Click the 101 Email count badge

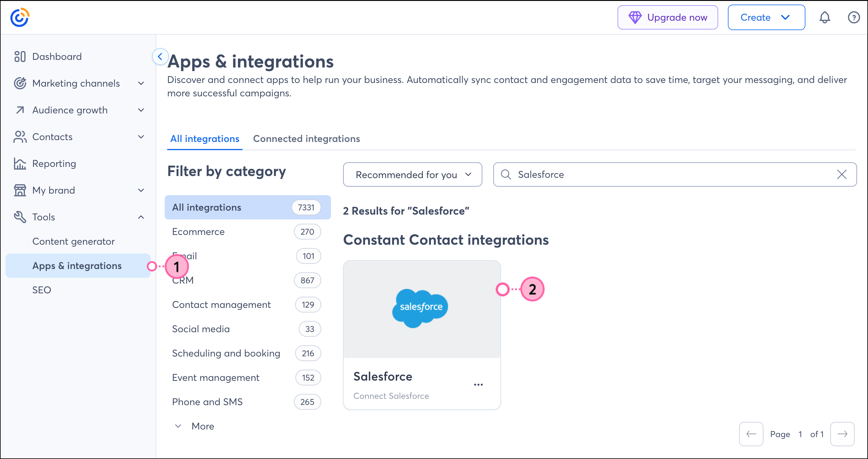point(308,256)
